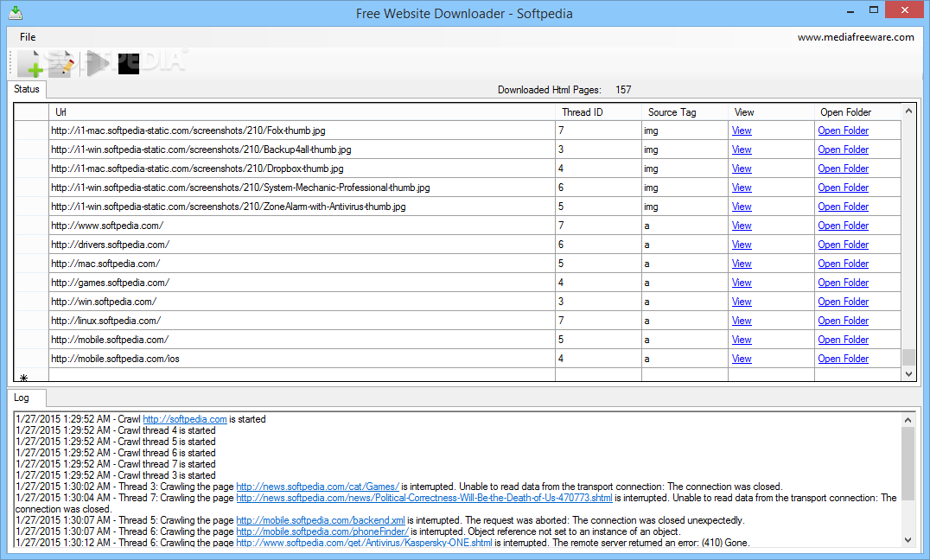
Task: Click the table scrollbar down arrow
Action: point(908,373)
